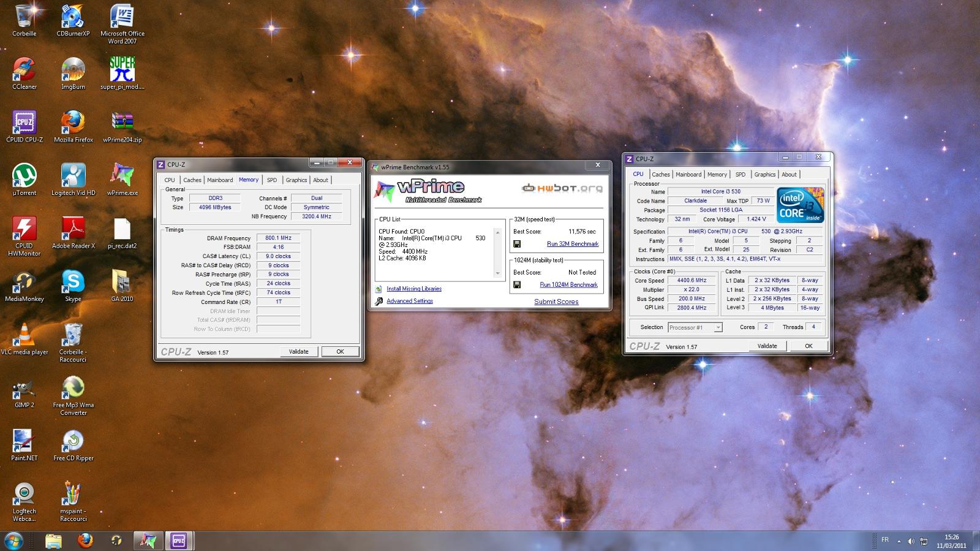The width and height of the screenshot is (980, 551).
Task: Expand the Processor #1 selection dropdown
Action: tap(718, 327)
